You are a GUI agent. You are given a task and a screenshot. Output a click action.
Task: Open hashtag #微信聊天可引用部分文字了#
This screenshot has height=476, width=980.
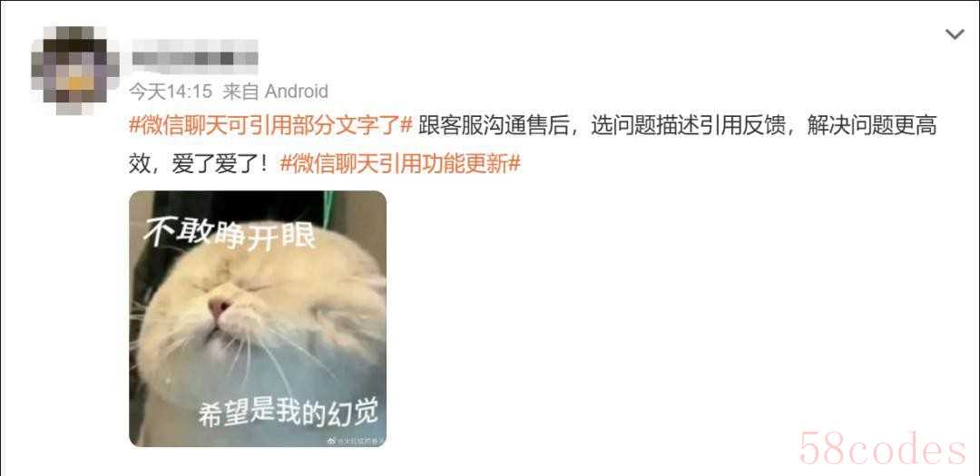pyautogui.click(x=270, y=126)
